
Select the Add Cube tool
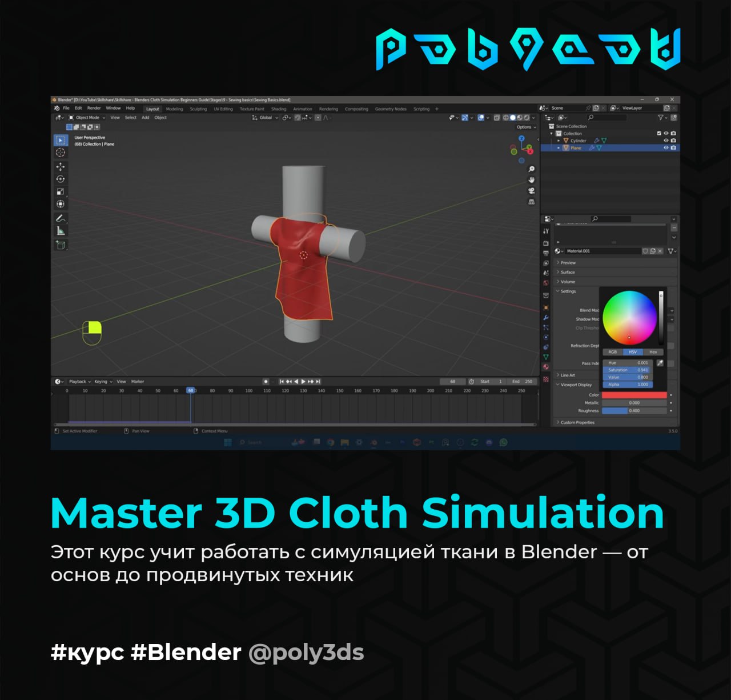point(60,245)
